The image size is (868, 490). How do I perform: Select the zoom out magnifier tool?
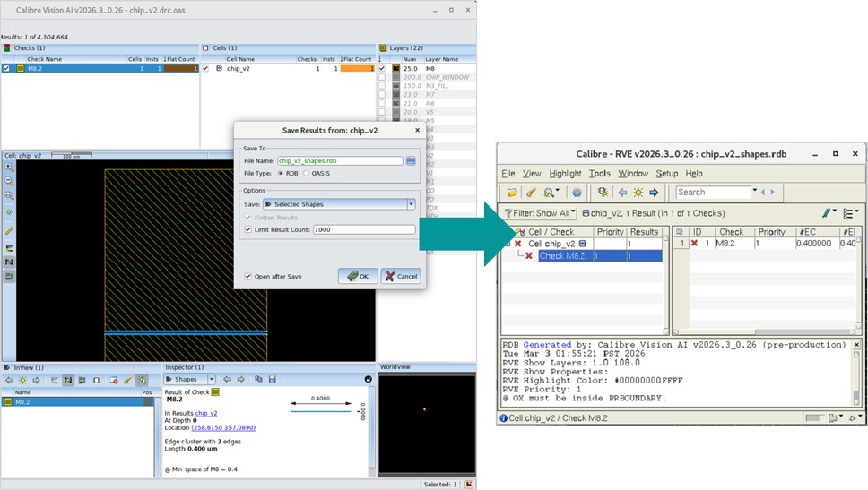tap(9, 181)
